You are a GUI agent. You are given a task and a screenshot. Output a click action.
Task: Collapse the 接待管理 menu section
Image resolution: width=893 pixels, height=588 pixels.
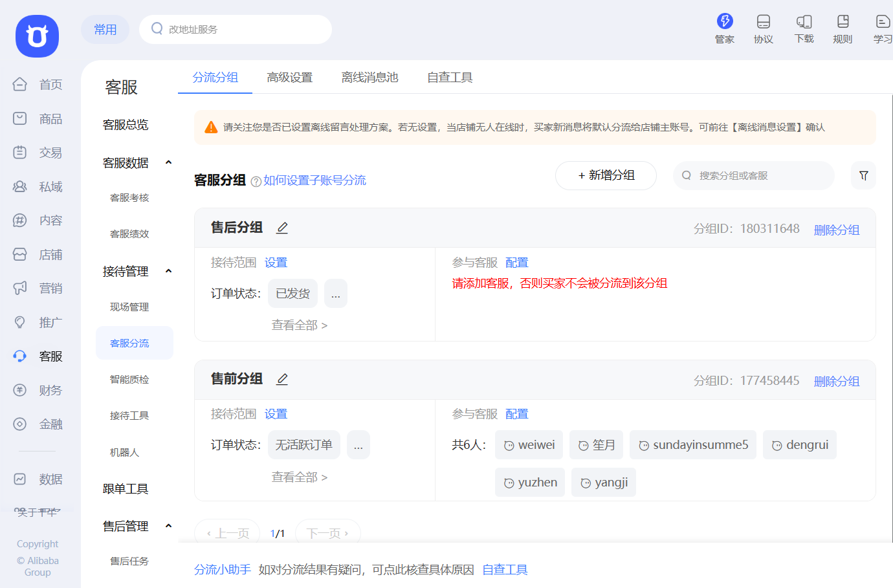(169, 271)
